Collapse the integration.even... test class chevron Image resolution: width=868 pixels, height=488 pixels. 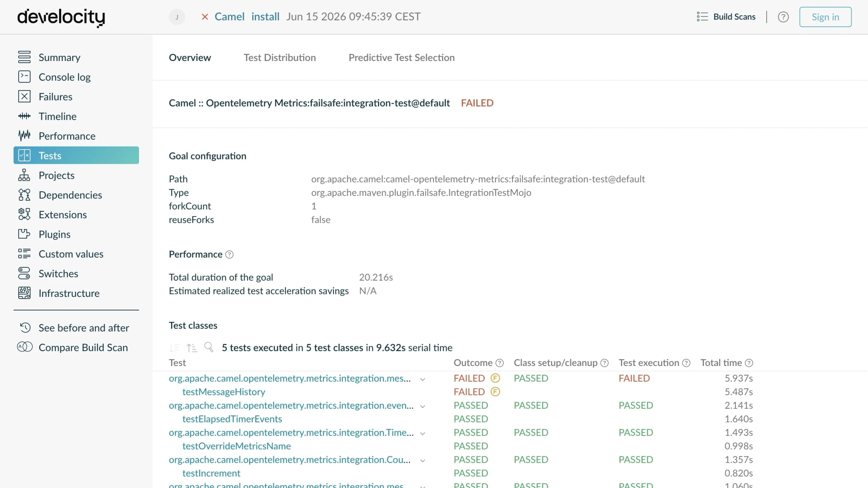coord(423,406)
